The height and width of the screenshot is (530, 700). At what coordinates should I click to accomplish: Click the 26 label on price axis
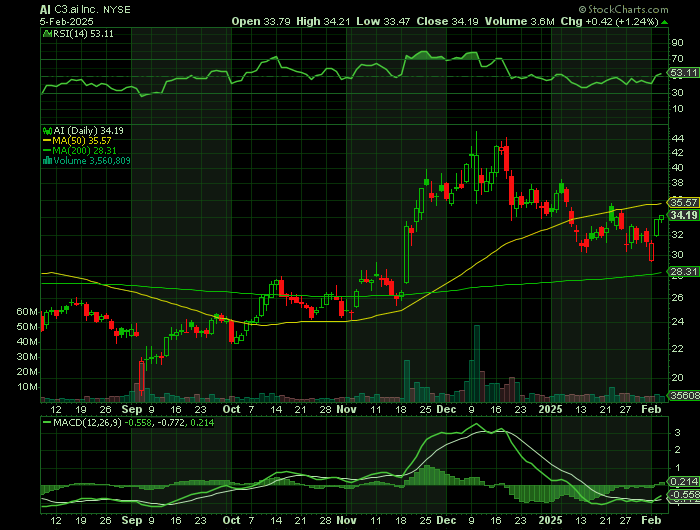[x=677, y=298]
